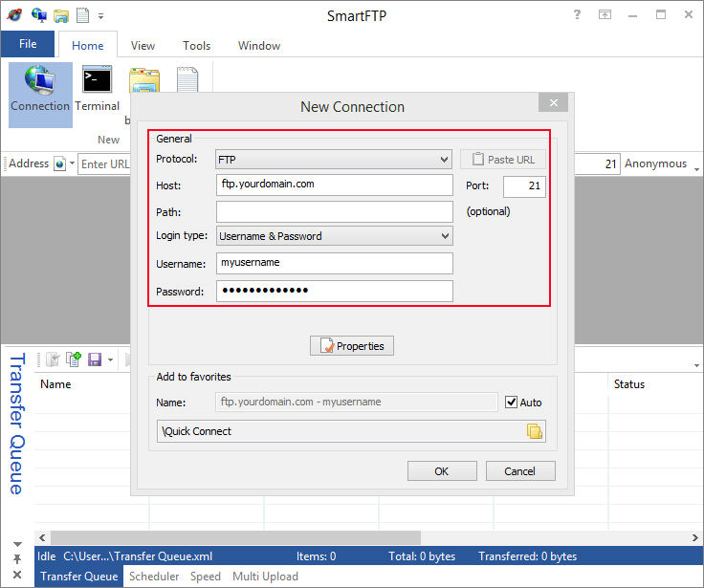The height and width of the screenshot is (588, 704).
Task: Toggle the ribbon collapse icon
Action: coord(605,14)
